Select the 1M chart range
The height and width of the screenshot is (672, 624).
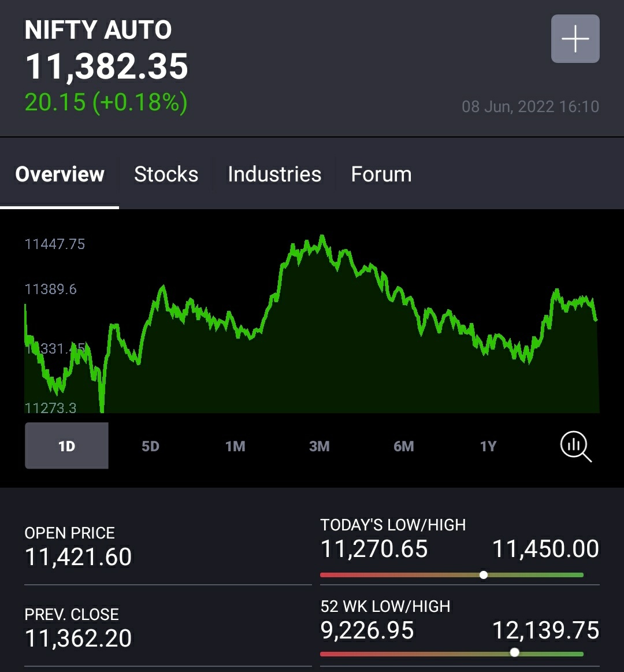pyautogui.click(x=235, y=446)
